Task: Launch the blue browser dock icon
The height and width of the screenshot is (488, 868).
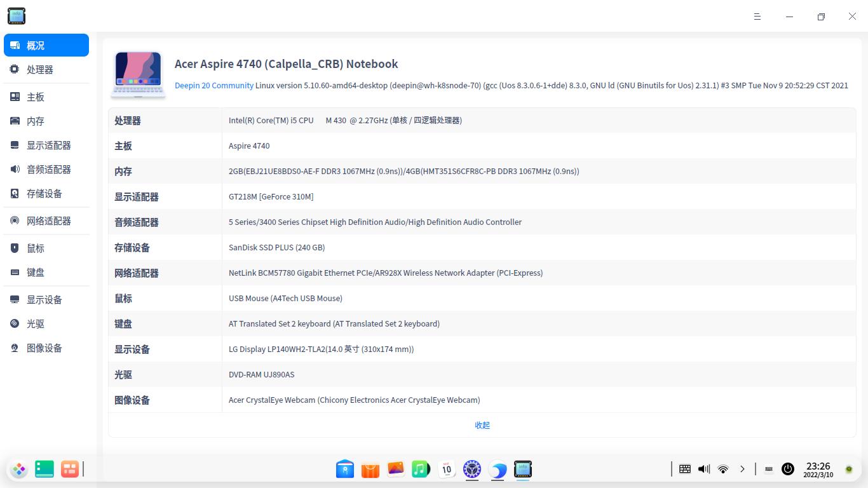Action: coord(498,470)
